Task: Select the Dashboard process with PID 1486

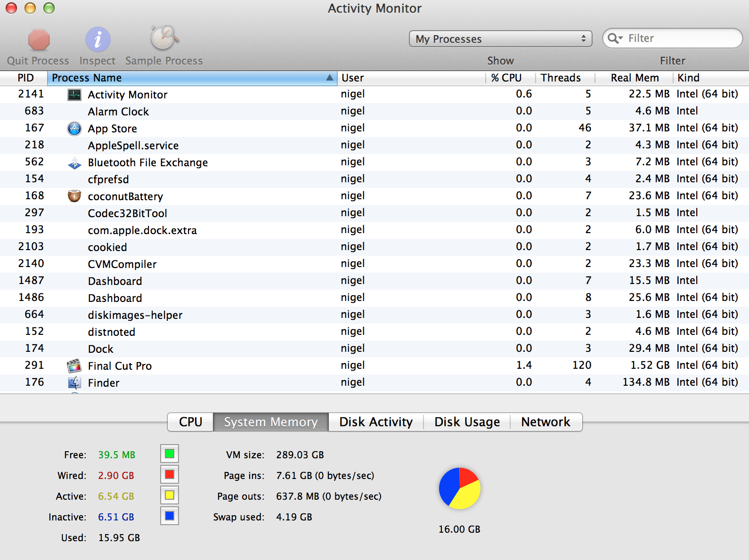Action: 374,298
